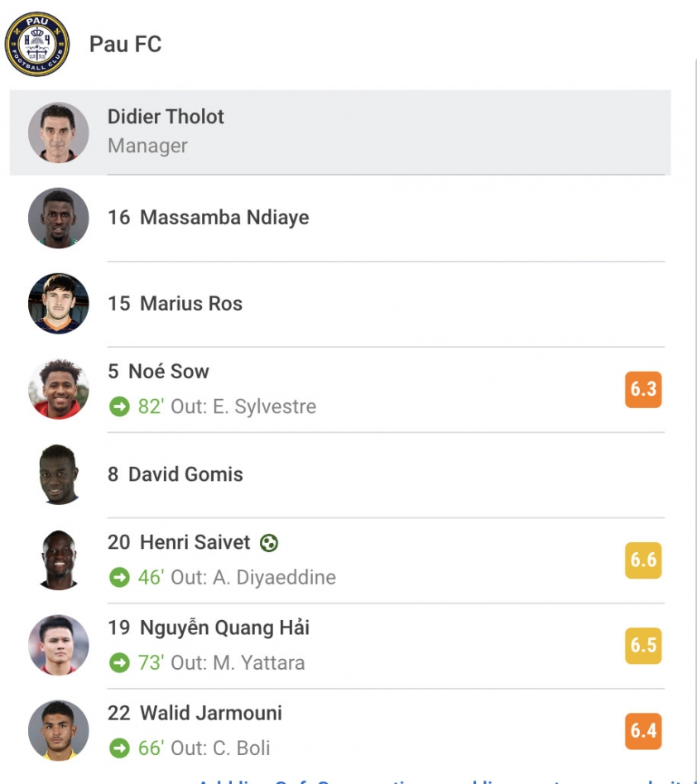This screenshot has height=784, width=697.
Task: Open the 16 Massamba Ndiaye player row
Action: 340,218
